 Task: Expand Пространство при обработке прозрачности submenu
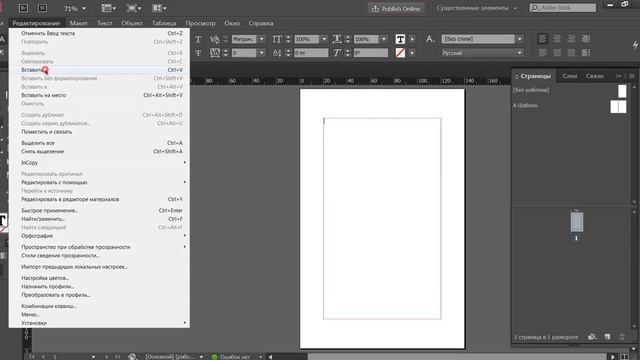(99, 247)
